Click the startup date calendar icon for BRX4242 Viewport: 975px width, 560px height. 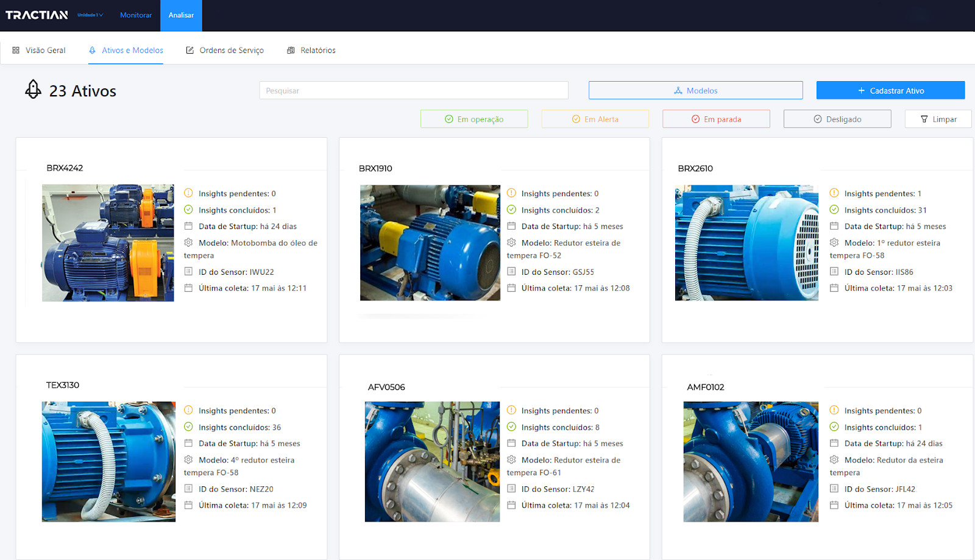[188, 226]
